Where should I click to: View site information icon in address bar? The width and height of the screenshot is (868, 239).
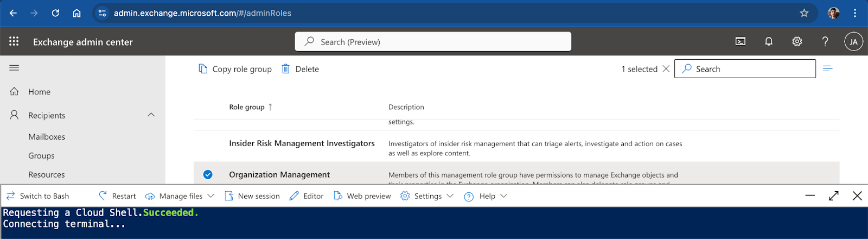[102, 13]
